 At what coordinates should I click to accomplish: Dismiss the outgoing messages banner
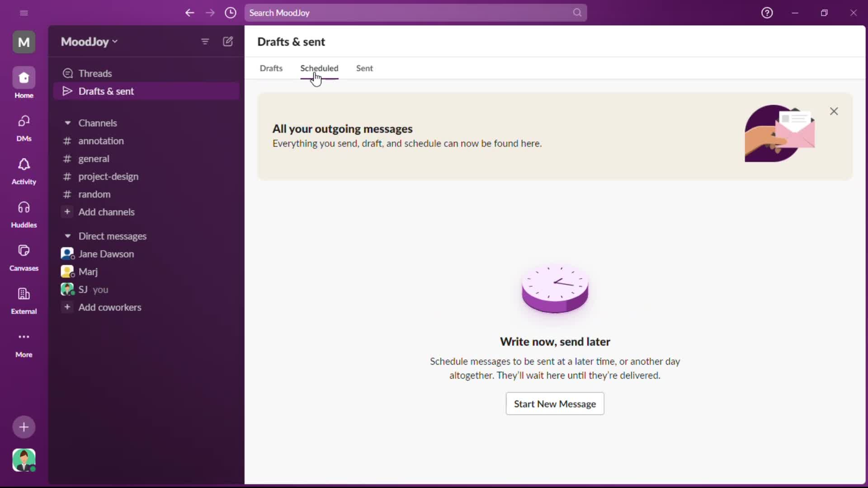(x=834, y=111)
